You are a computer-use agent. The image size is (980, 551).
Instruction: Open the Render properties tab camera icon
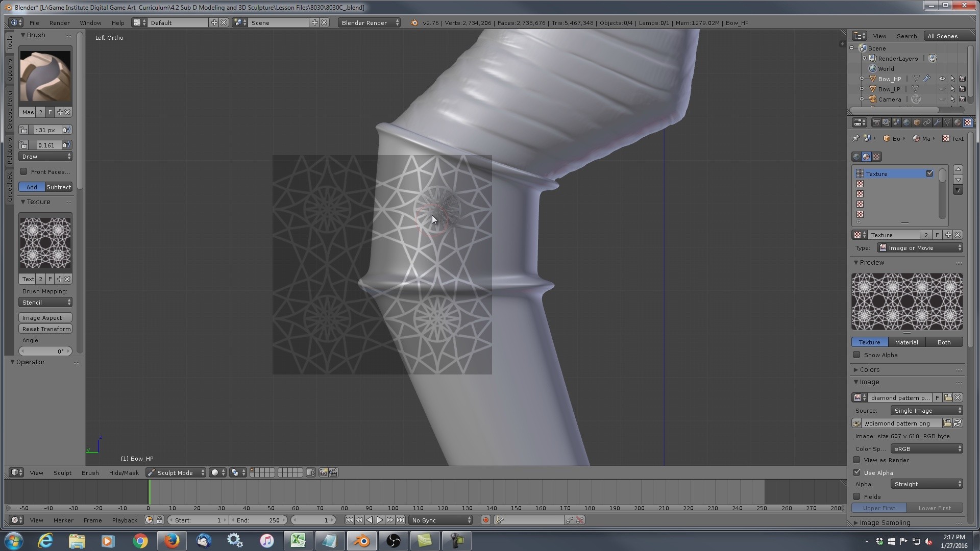876,122
